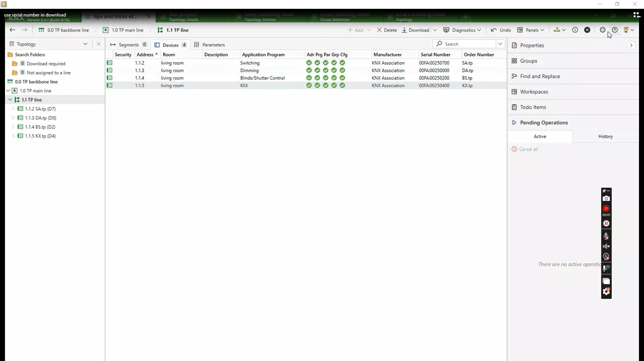
Task: Expand the 1.1.2 SA.tp device node
Action: pyautogui.click(x=13, y=109)
